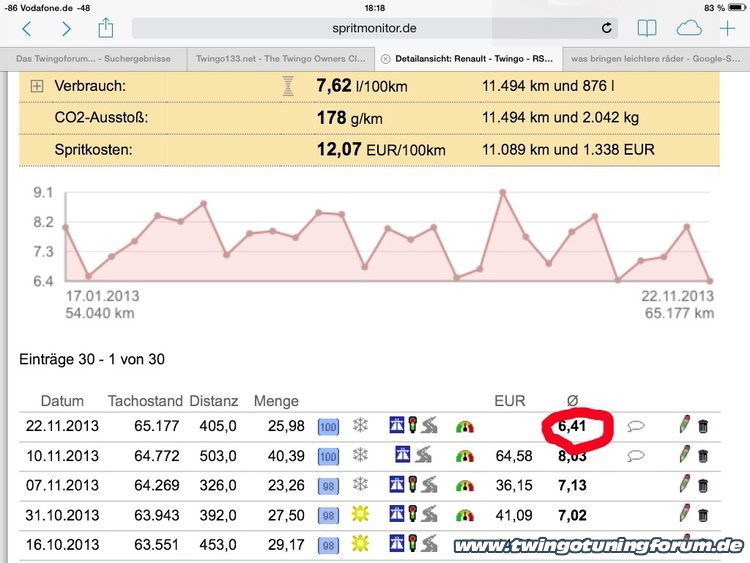Click date 16.10.2013 in the table
Image resolution: width=750 pixels, height=563 pixels.
pos(62,545)
